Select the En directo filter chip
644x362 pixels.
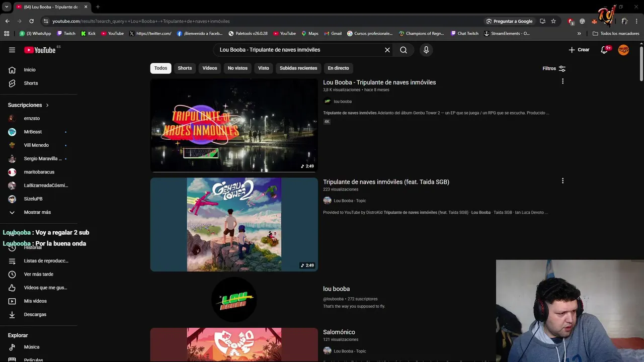pos(338,68)
